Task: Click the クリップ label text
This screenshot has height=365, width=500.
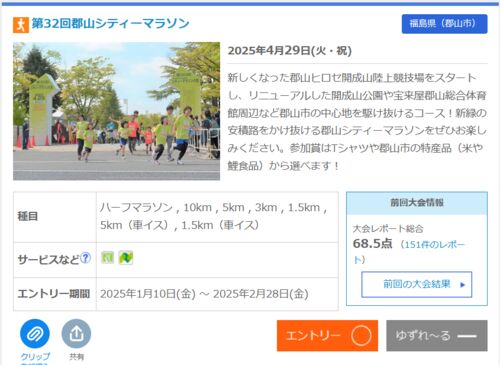Action: pos(35,356)
